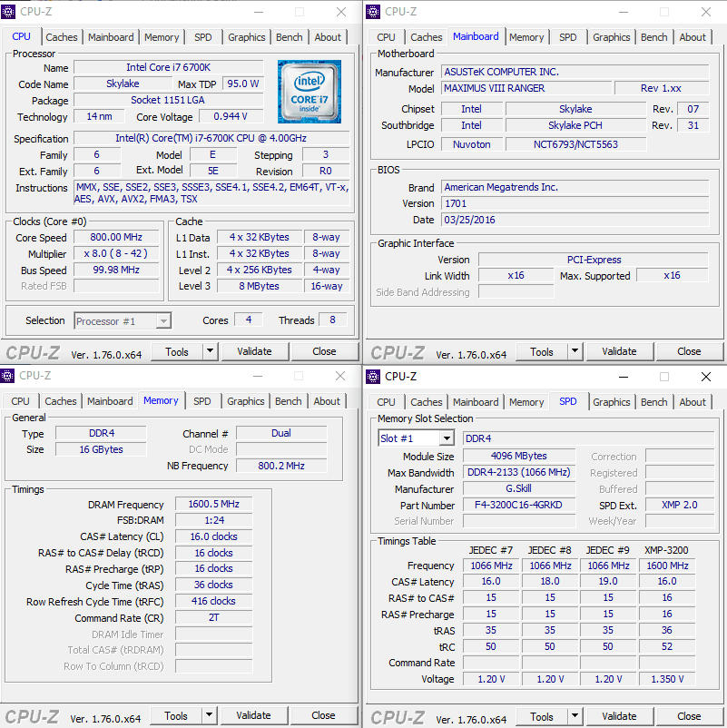Click Close button in the CPU window
This screenshot has width=727, height=728.
click(x=324, y=351)
